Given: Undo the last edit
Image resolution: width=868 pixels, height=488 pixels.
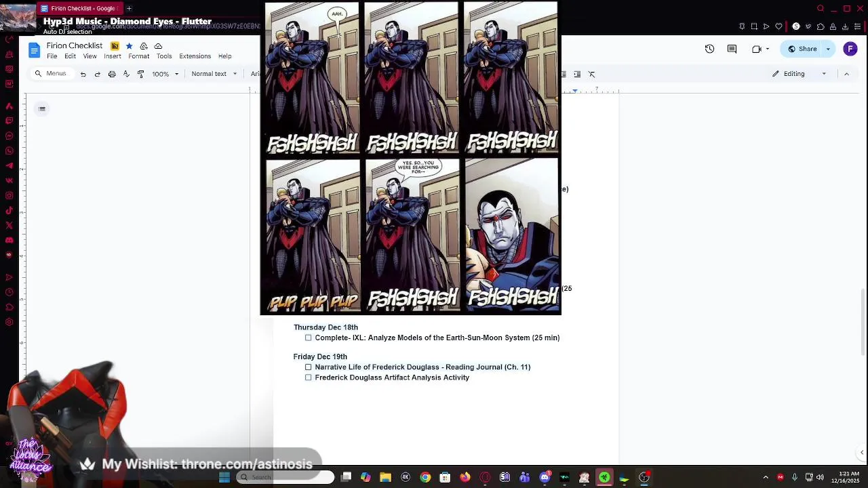Looking at the screenshot, I should pos(83,74).
